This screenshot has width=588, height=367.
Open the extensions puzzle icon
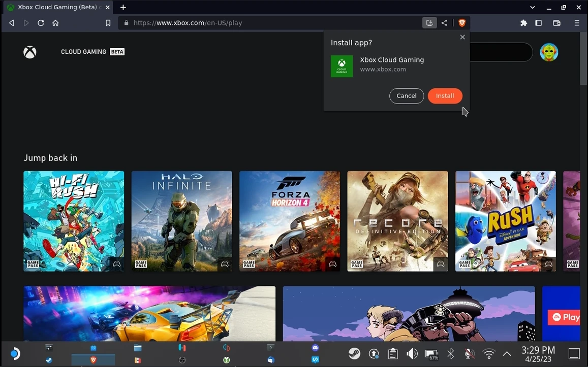[524, 23]
